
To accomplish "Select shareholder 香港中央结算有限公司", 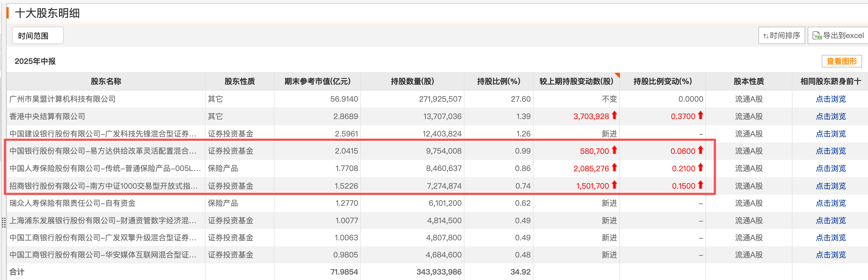I will click(47, 117).
